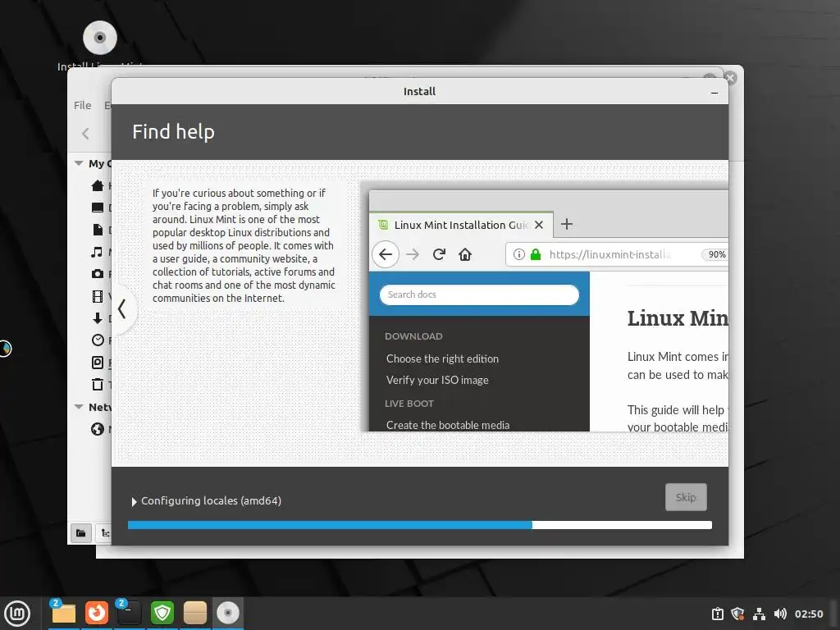Open the Linux Mint start menu
This screenshot has height=630, width=840.
pos(17,614)
